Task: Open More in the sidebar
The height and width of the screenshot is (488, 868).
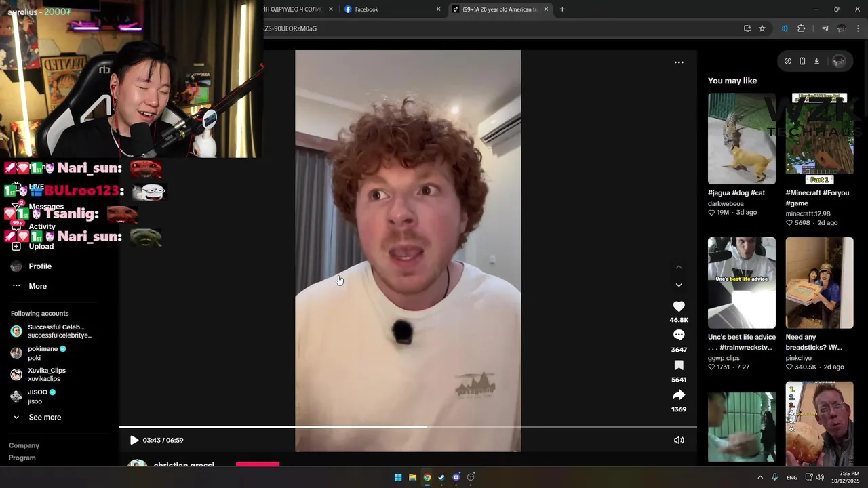Action: pyautogui.click(x=37, y=286)
